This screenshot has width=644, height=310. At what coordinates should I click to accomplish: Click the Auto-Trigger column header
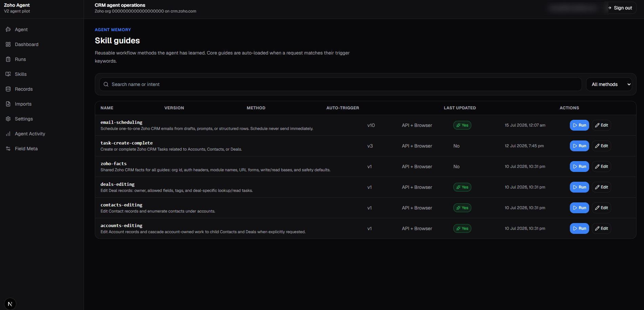pyautogui.click(x=343, y=108)
